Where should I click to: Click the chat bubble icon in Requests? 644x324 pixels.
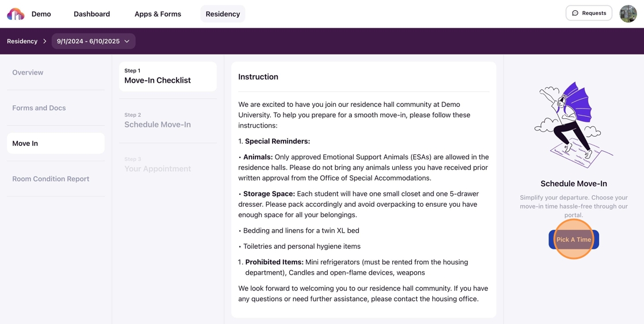pos(575,13)
